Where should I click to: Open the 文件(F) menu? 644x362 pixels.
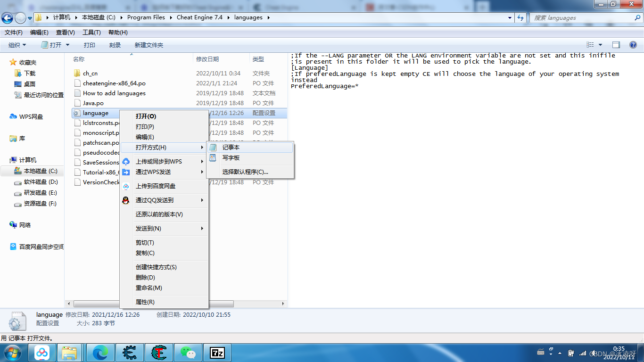[x=14, y=33]
